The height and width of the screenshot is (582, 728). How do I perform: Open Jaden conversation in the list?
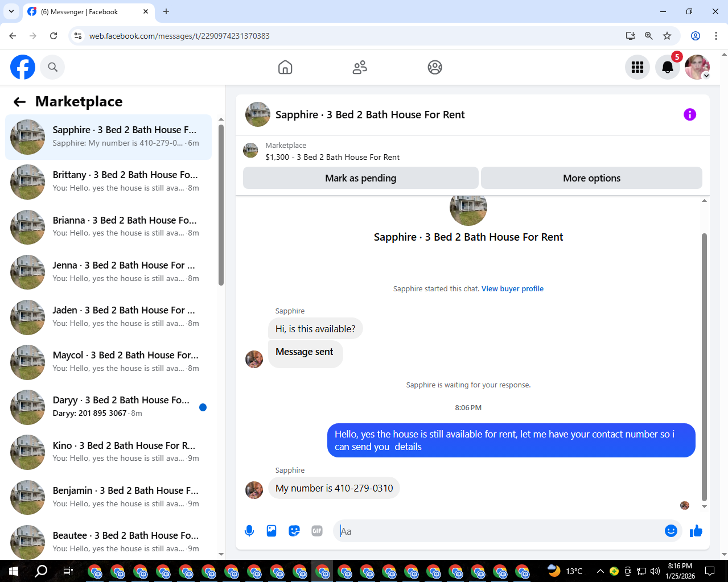(108, 317)
